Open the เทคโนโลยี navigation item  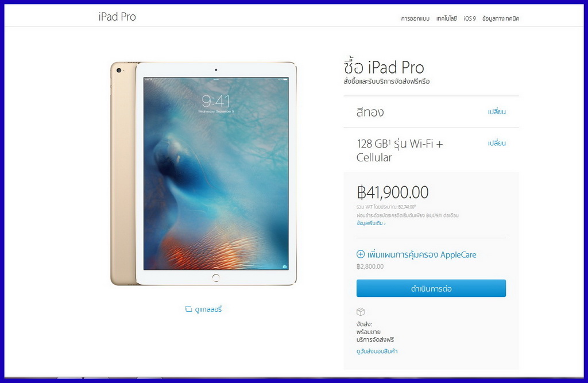coord(447,18)
